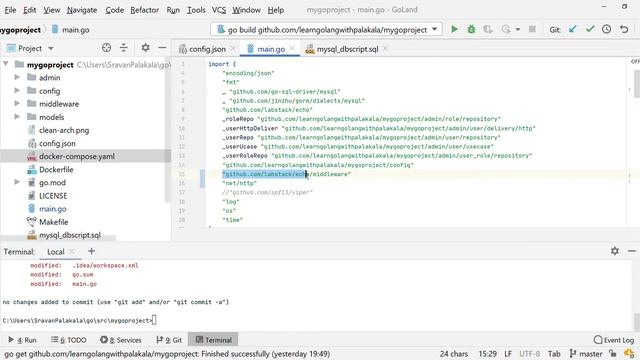The width and height of the screenshot is (640, 360).
Task: Click mygoproject breadcrumb in navigation bar
Action: tap(20, 29)
